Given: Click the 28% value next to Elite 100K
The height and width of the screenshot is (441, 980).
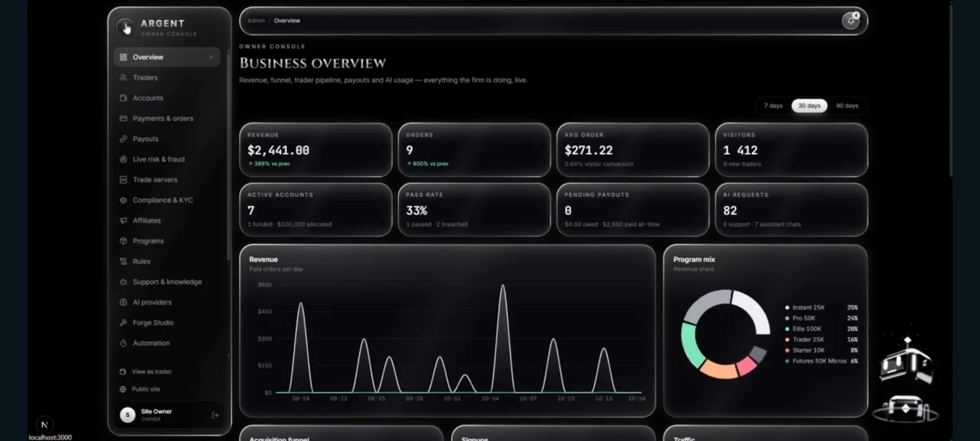Looking at the screenshot, I should (852, 329).
